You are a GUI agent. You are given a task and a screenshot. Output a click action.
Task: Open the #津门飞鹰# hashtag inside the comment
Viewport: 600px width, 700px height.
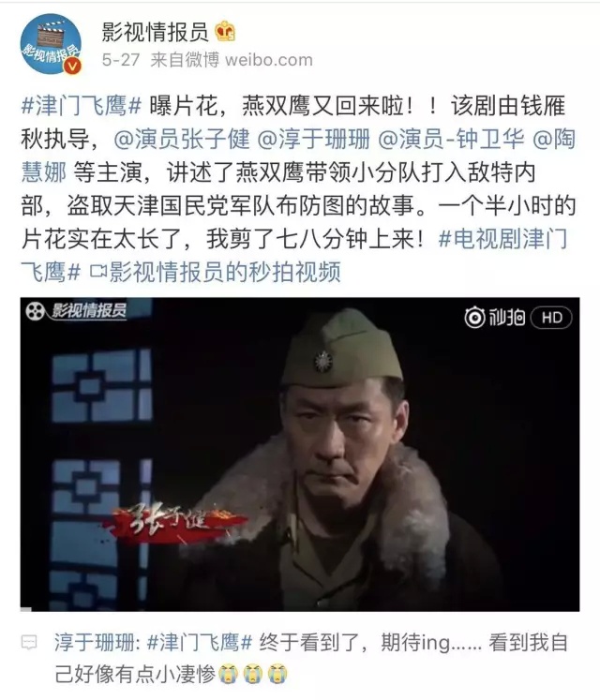tap(200, 643)
